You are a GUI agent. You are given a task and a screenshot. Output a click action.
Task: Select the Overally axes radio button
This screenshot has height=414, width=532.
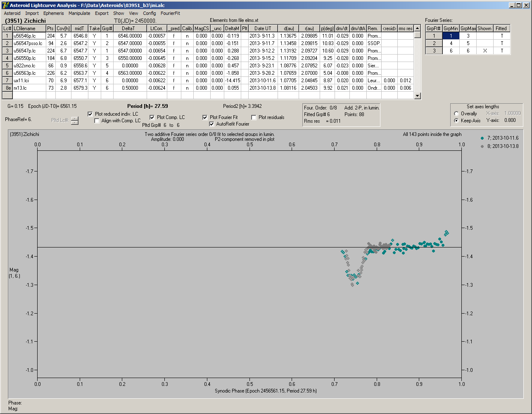pyautogui.click(x=456, y=114)
